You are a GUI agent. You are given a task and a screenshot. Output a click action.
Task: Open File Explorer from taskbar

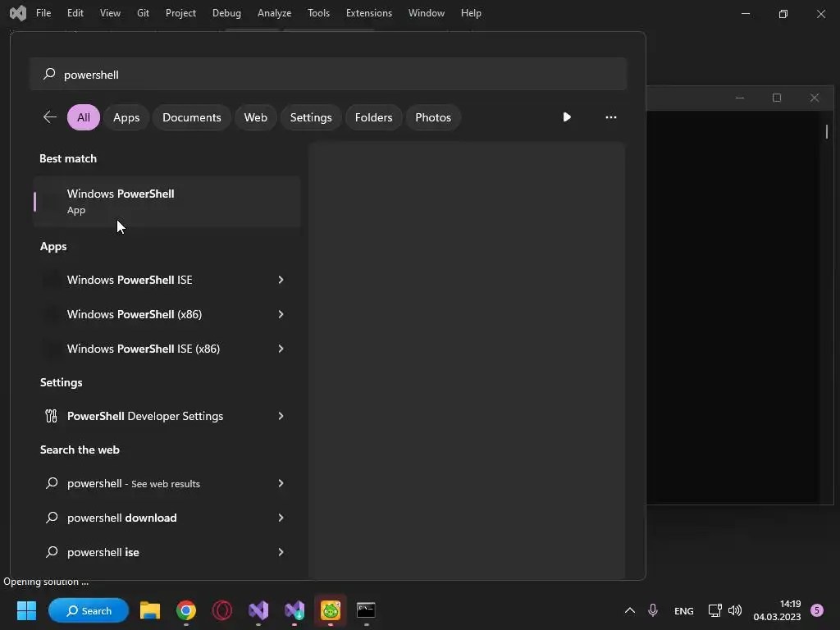(150, 610)
